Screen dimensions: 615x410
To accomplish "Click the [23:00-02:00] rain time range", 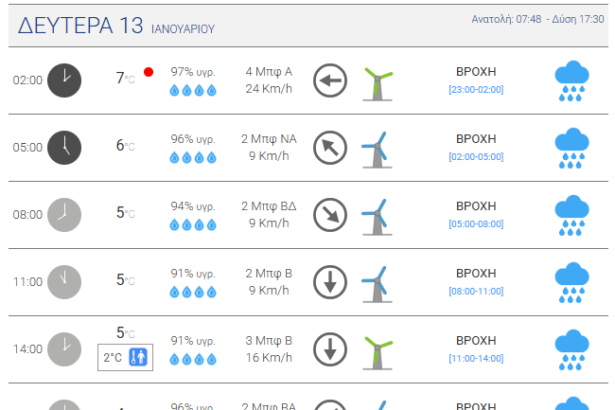I will click(476, 90).
